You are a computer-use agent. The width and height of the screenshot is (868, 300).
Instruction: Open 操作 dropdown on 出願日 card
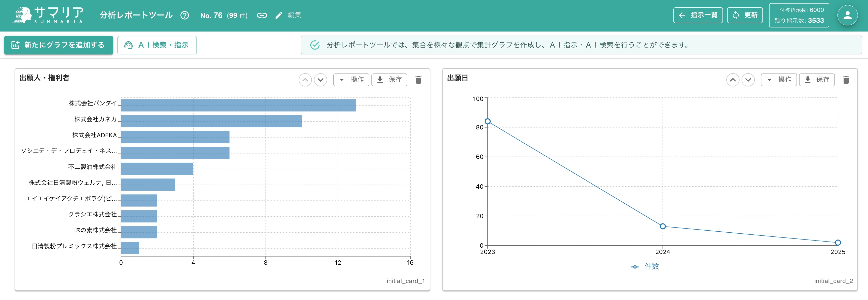pos(779,80)
